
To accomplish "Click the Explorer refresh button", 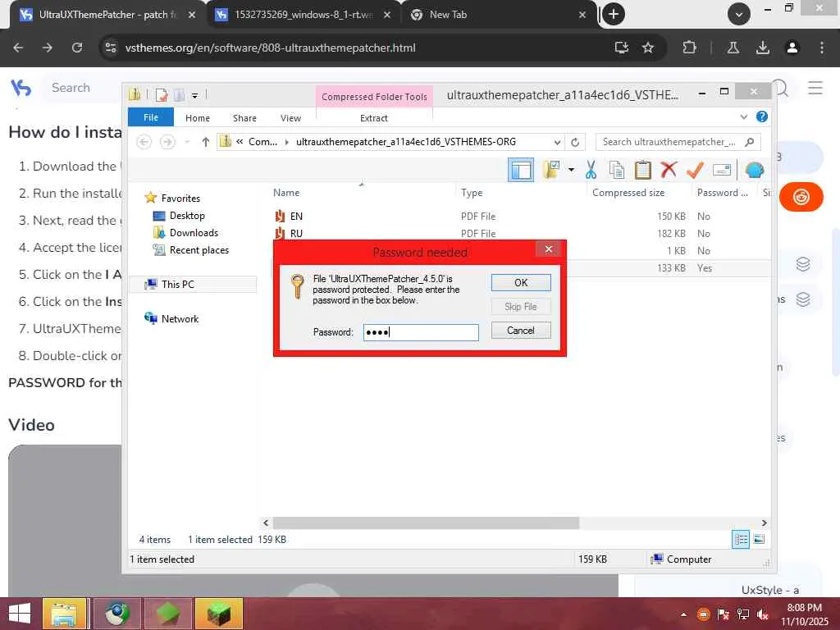I will (x=575, y=143).
